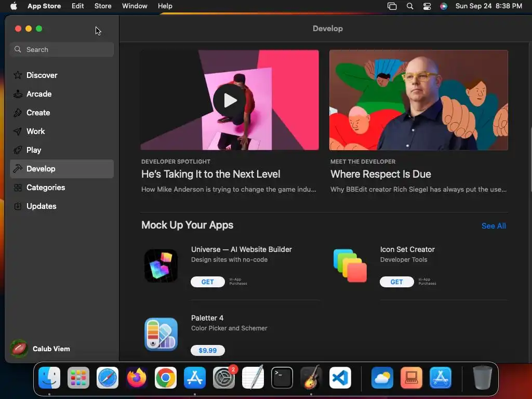This screenshot has width=532, height=399.
Task: Browse Categories in the sidebar
Action: [x=62, y=187]
